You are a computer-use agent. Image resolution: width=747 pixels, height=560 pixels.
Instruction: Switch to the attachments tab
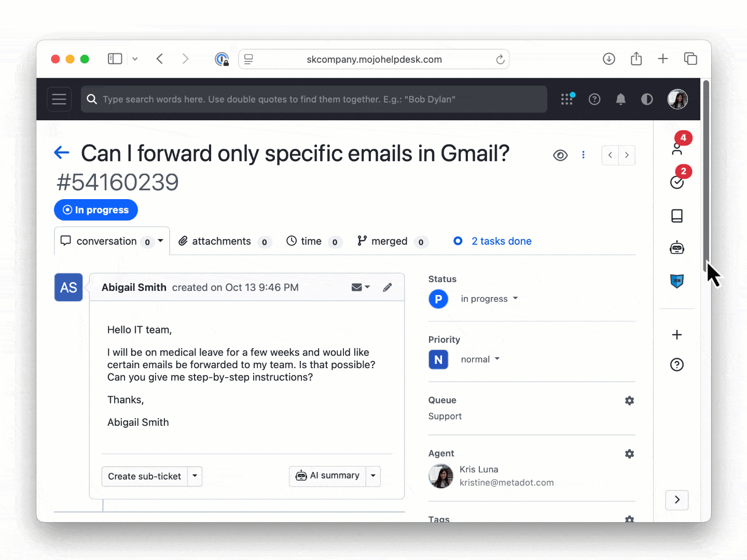coord(222,241)
